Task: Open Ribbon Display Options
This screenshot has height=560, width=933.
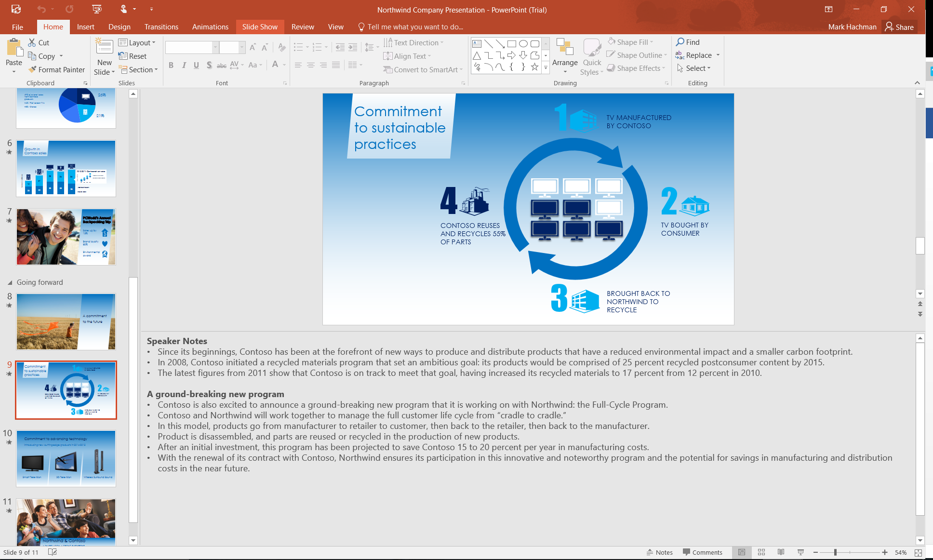Action: [828, 9]
